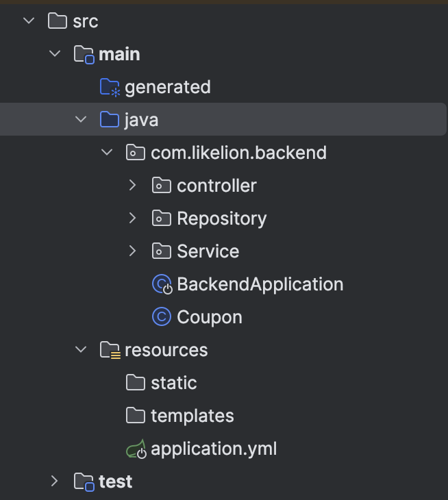Click the BackendApplication Spring class icon
The width and height of the screenshot is (448, 500).
pos(162,284)
